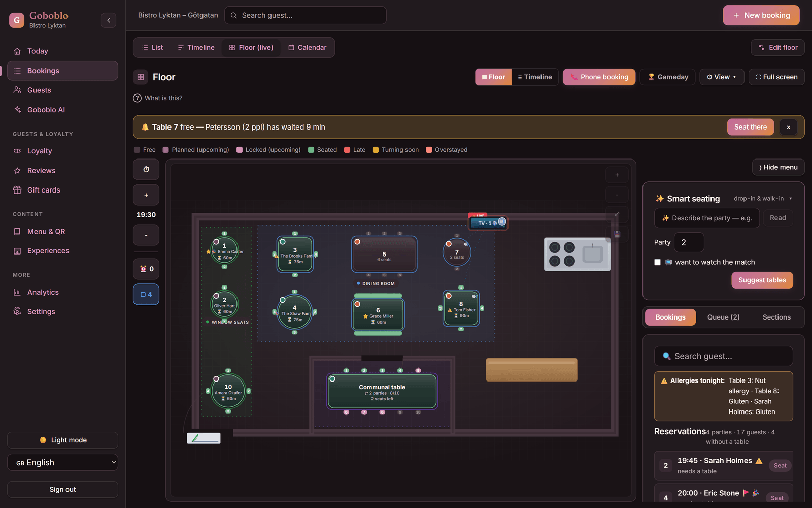This screenshot has width=812, height=508.
Task: Open the What is this? help
Action: pos(158,98)
